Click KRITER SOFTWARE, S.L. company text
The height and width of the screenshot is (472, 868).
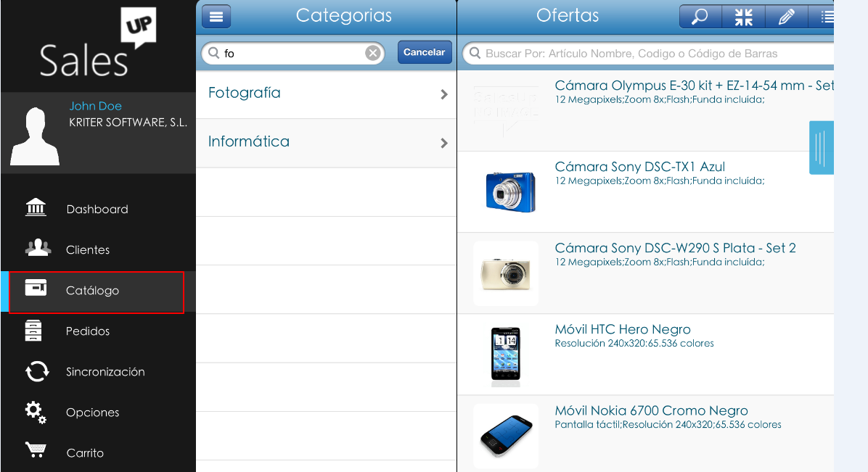click(128, 123)
